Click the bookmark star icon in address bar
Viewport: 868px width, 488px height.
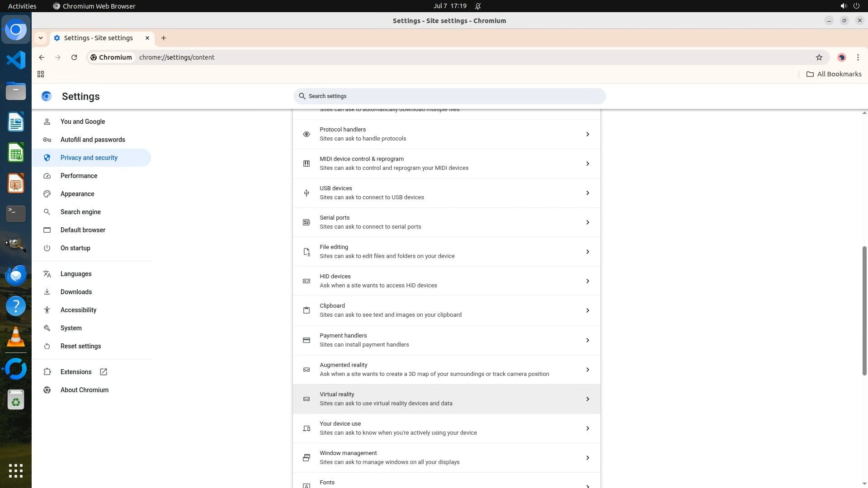[819, 57]
